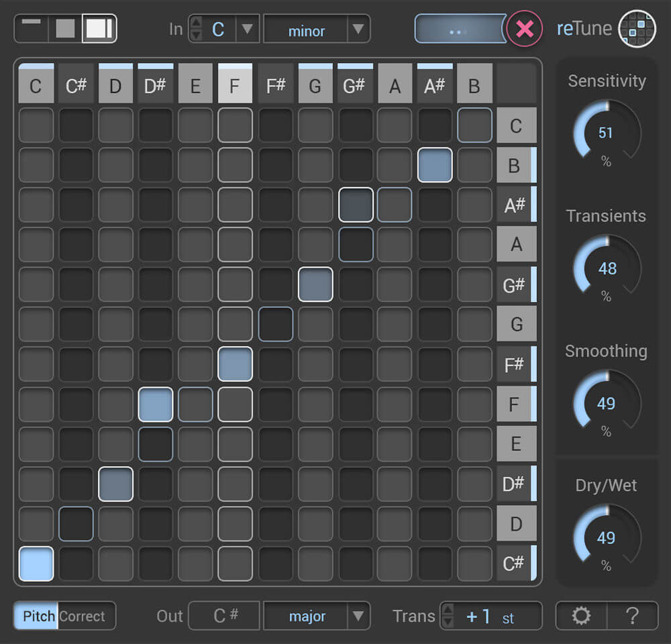The image size is (671, 644).
Task: Click the Out key C# field
Action: coord(224,616)
